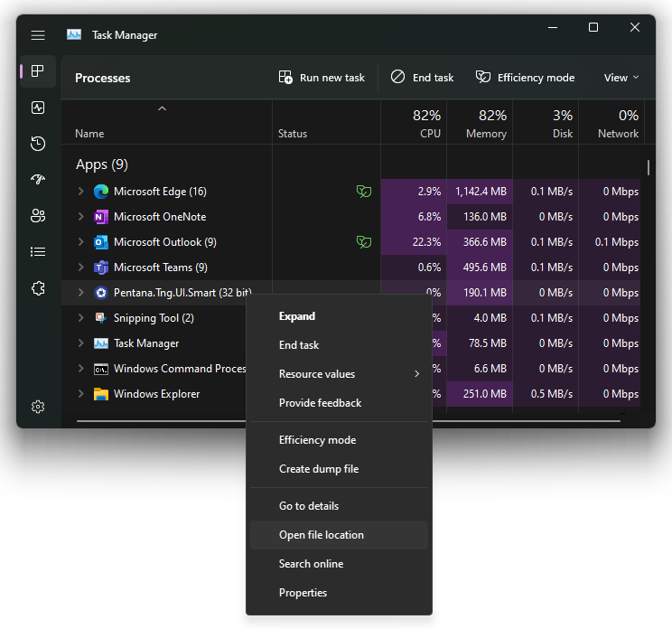
Task: Click Efficiency mode in the toolbar
Action: click(x=526, y=78)
